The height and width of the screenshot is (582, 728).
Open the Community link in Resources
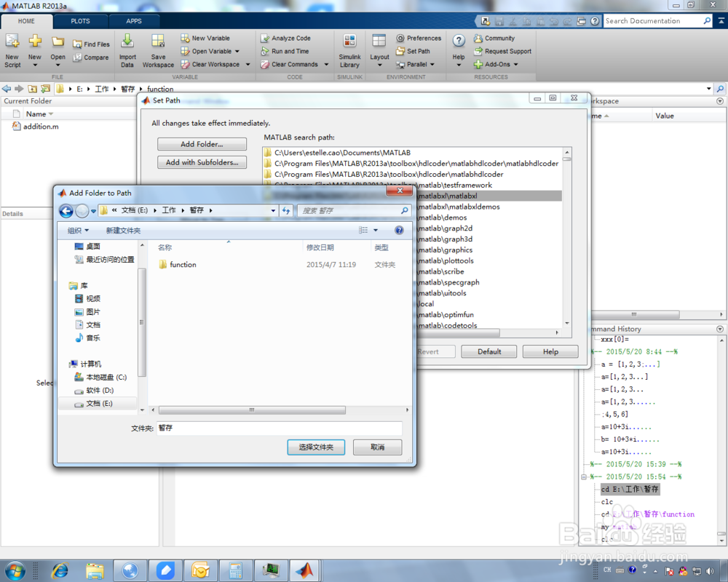click(x=494, y=38)
